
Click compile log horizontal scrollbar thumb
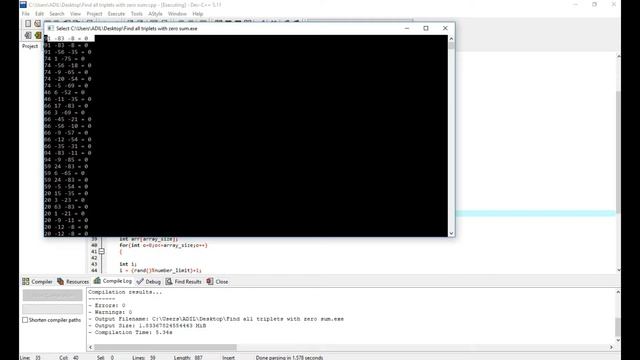tap(165, 347)
